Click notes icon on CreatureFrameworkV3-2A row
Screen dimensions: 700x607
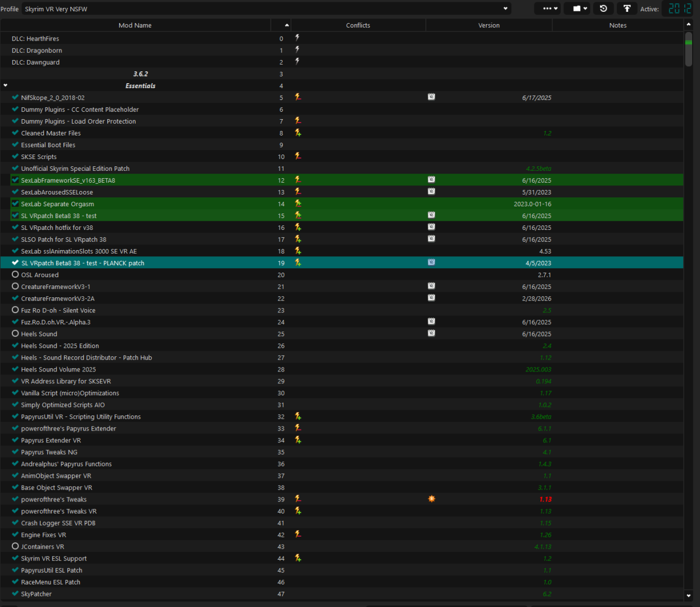pyautogui.click(x=431, y=298)
